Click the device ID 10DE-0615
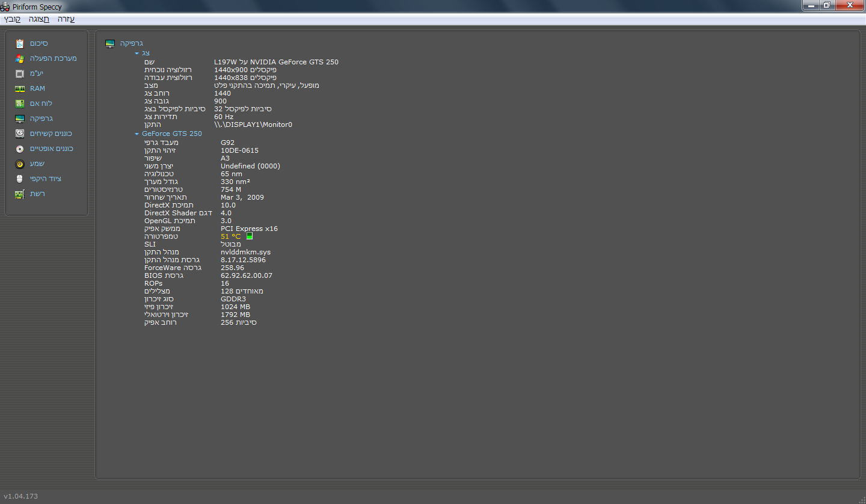Viewport: 866px width, 504px height. [239, 150]
